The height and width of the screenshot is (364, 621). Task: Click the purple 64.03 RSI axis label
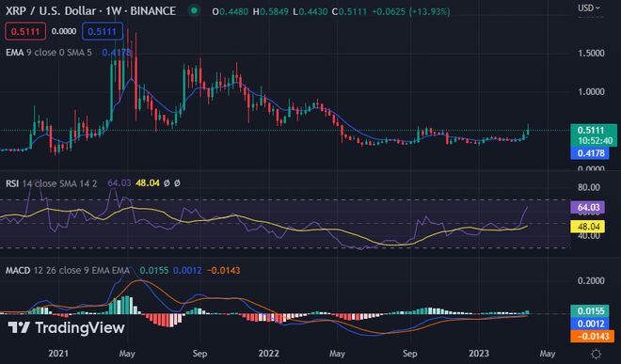coord(588,207)
